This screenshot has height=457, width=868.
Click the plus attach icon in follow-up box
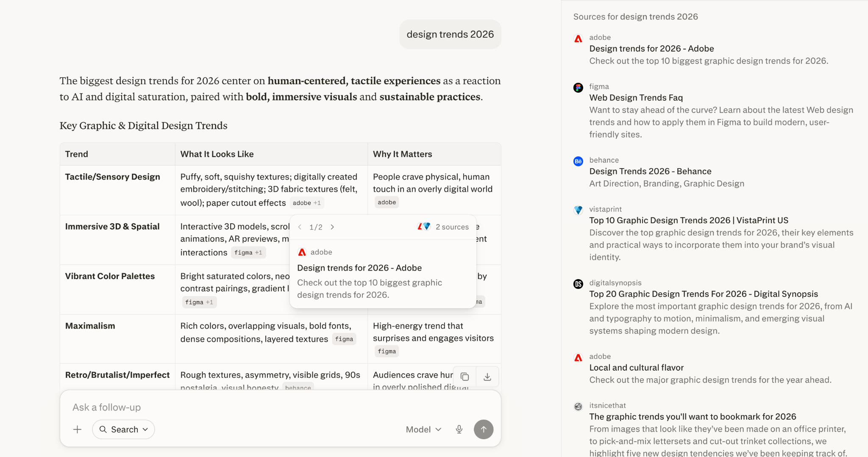pyautogui.click(x=78, y=429)
